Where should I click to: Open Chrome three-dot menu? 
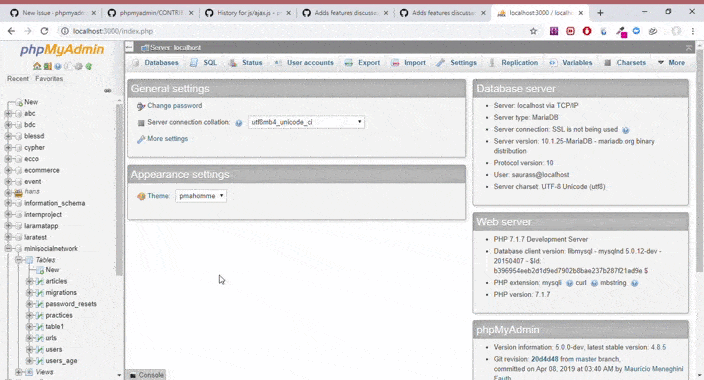(693, 31)
